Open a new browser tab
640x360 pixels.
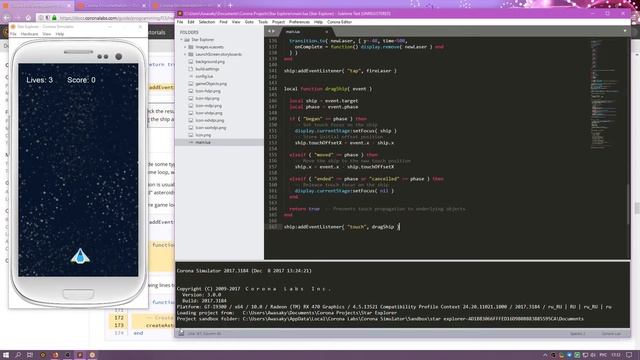pos(230,5)
